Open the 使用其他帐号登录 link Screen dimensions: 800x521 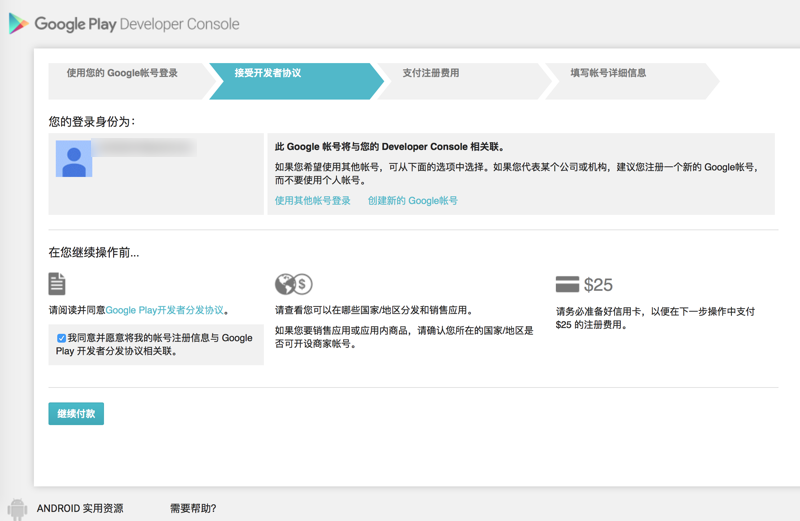pyautogui.click(x=313, y=201)
